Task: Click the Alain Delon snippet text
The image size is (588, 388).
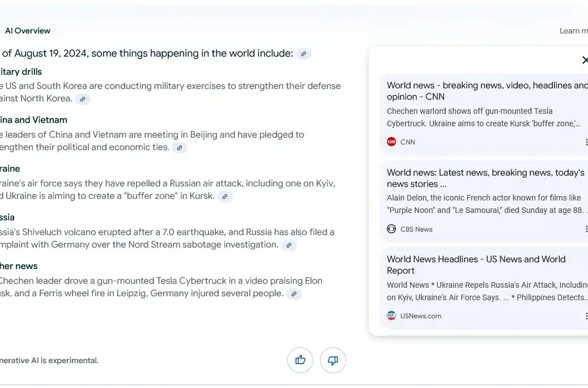Action: (487, 204)
